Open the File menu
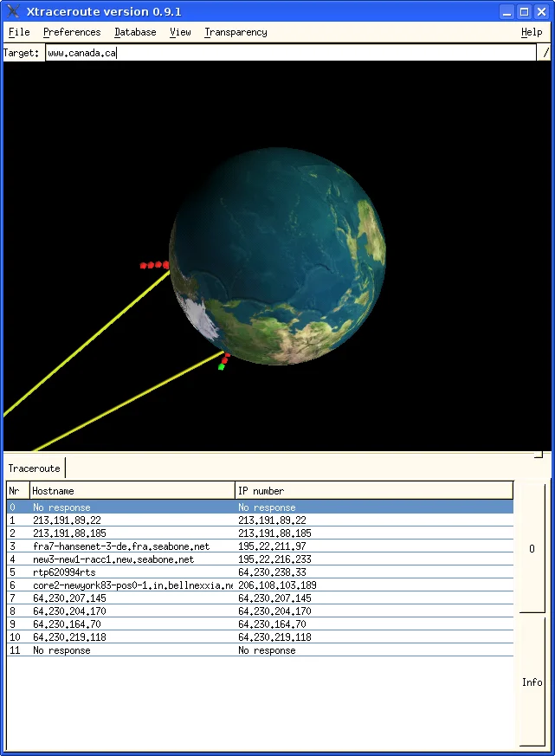 pyautogui.click(x=19, y=32)
